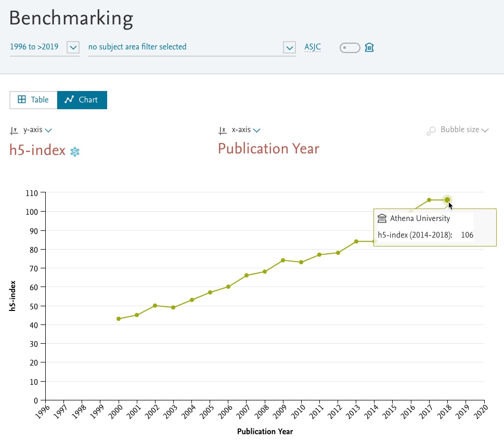Expand the Bubble size dropdown
Screen dimensions: 504x442
tap(485, 130)
